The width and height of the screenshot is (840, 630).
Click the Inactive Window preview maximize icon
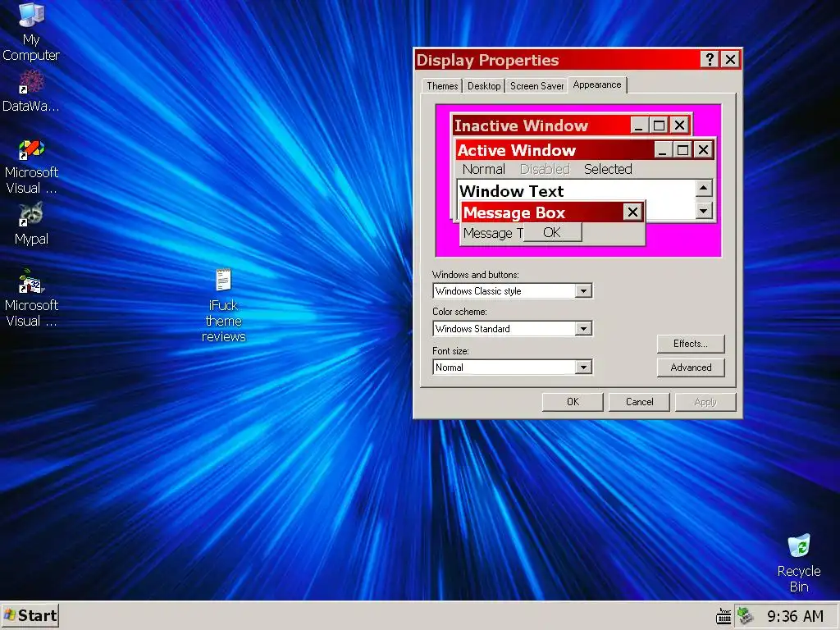coord(659,126)
